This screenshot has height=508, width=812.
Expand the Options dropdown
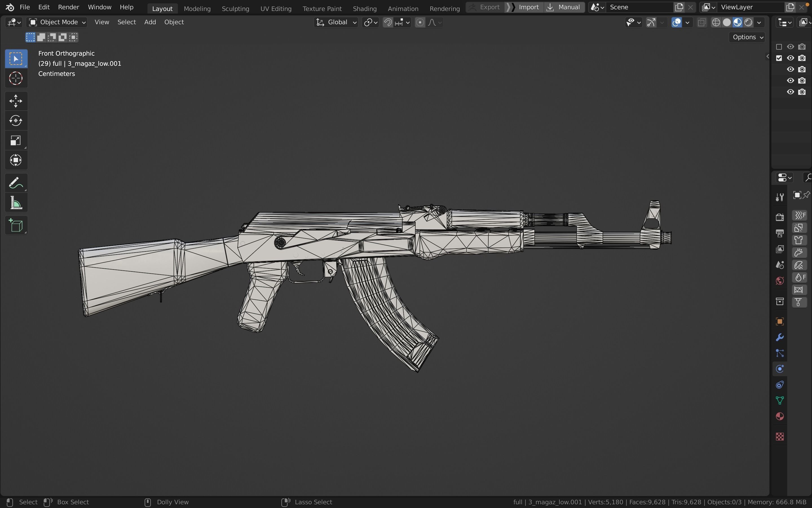748,37
